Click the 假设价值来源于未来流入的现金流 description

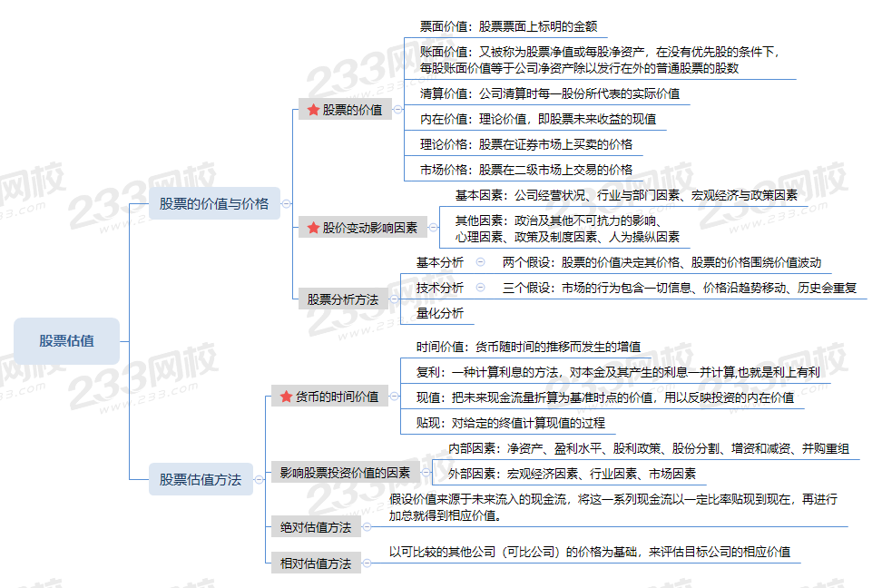pos(613,507)
